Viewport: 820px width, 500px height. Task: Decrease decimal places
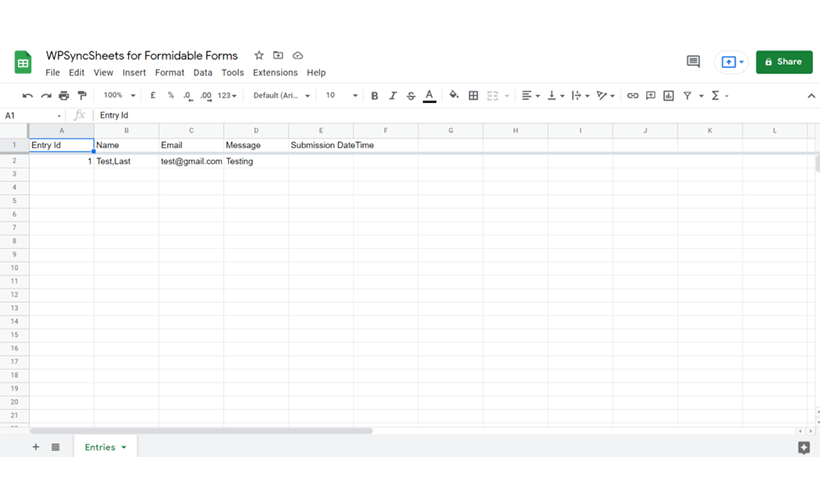(187, 96)
